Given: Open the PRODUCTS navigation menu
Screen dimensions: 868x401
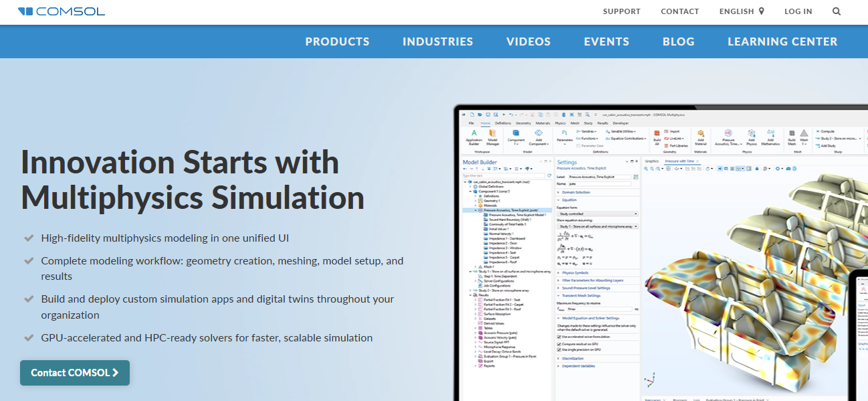Looking at the screenshot, I should point(337,42).
